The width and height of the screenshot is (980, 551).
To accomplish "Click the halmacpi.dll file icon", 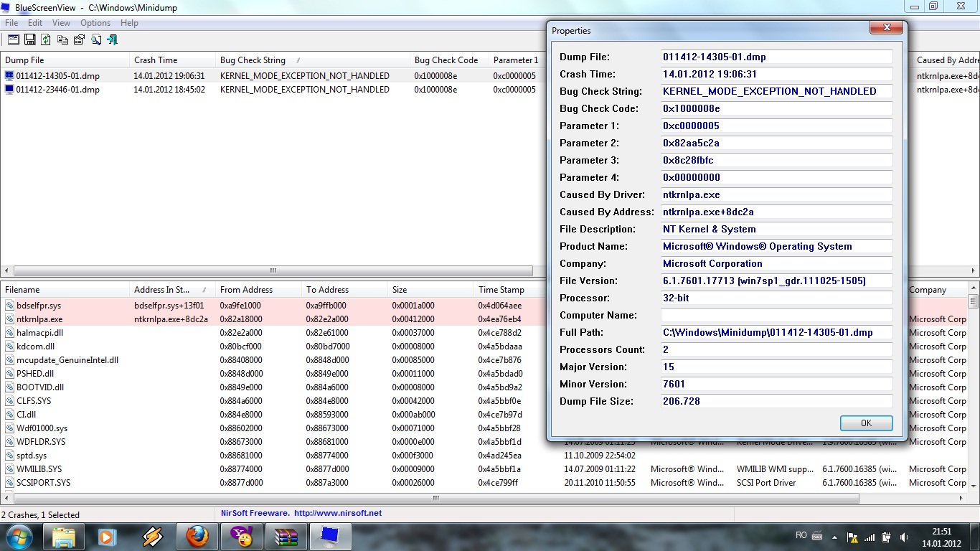I will (x=9, y=333).
